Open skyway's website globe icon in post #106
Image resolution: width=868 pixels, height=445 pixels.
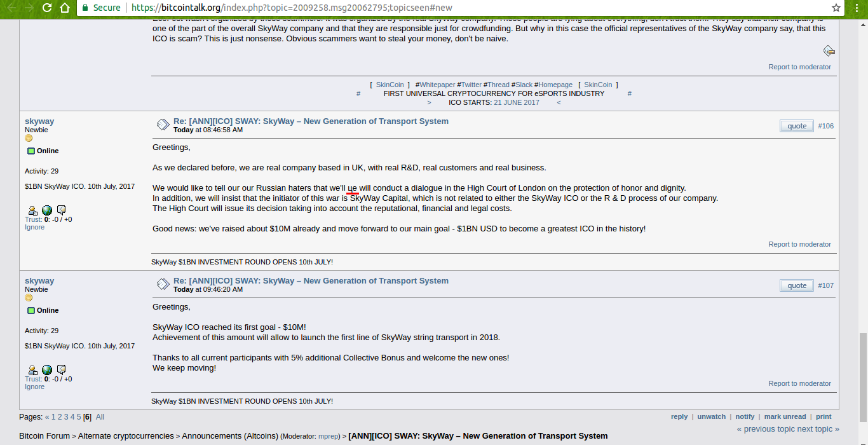point(47,210)
